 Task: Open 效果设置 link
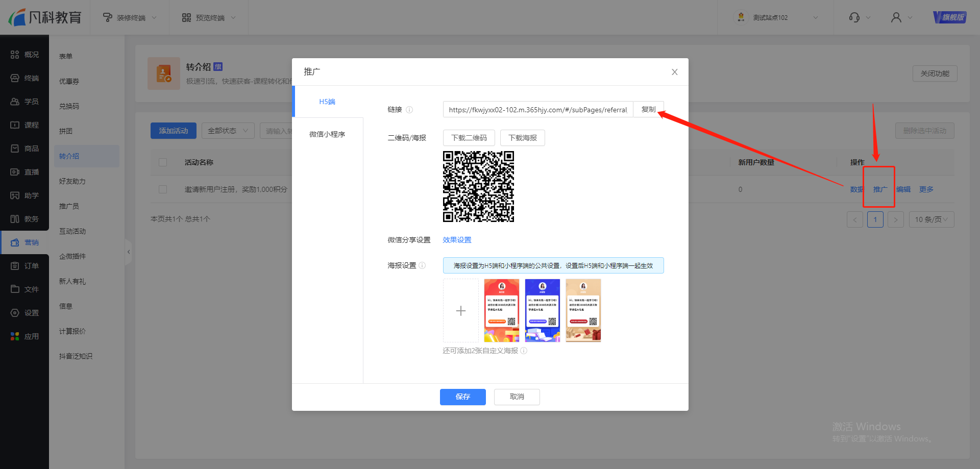[457, 240]
